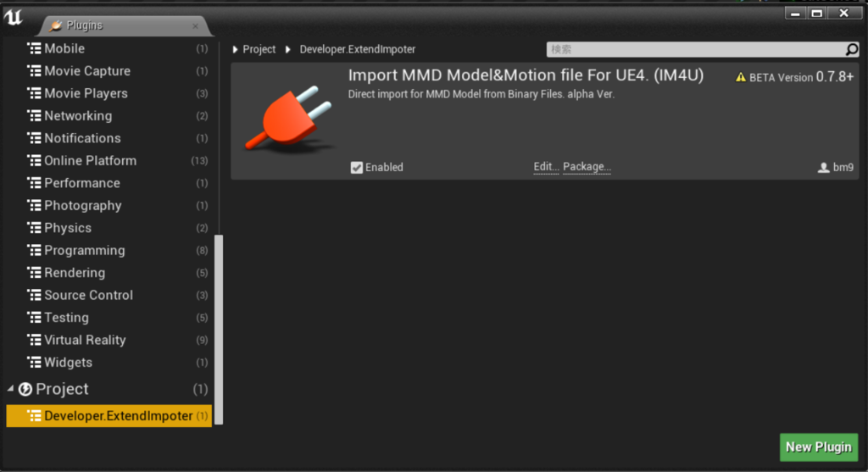The width and height of the screenshot is (868, 472).
Task: Click the Developer.ExtendImpoter breadcrumb
Action: point(358,49)
